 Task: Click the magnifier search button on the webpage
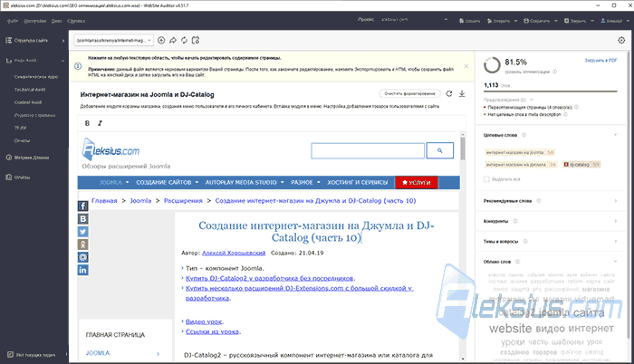[440, 150]
